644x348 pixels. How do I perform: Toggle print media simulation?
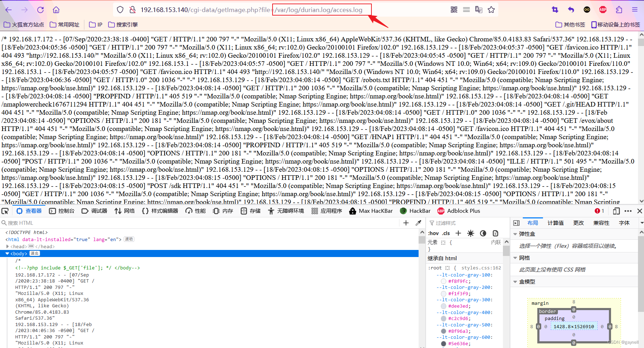[495, 233]
